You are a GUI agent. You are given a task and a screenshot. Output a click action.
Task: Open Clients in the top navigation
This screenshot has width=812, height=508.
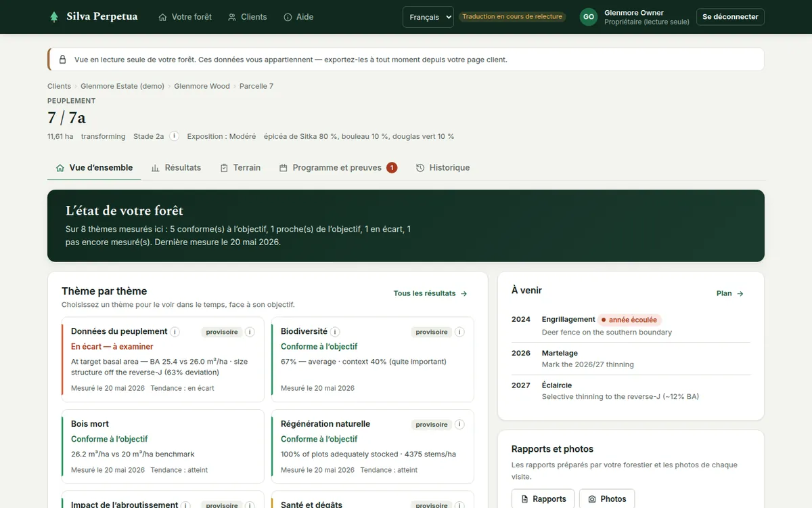[x=248, y=17]
